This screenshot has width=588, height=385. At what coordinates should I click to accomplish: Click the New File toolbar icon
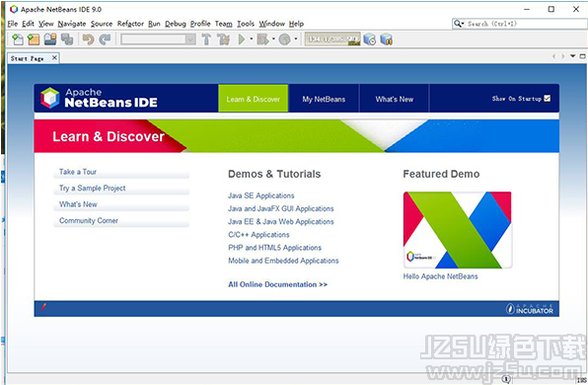pyautogui.click(x=17, y=39)
